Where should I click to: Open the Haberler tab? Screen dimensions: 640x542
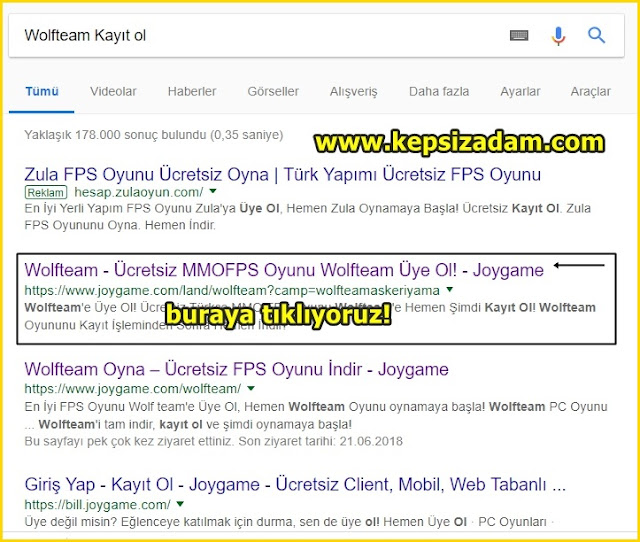coord(192,91)
